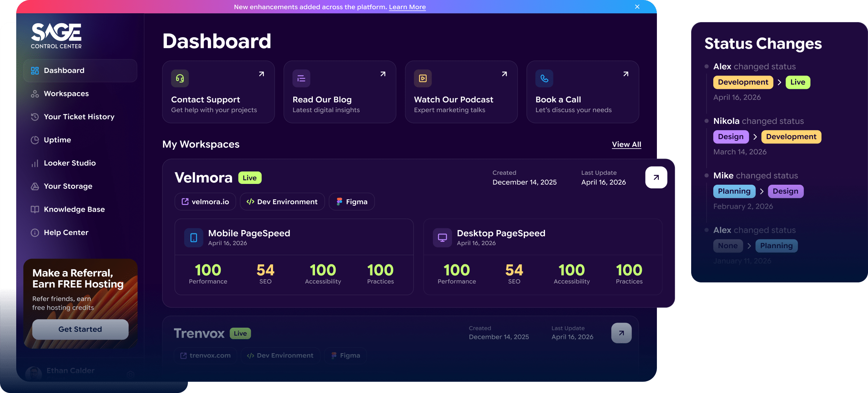The image size is (868, 393).
Task: Click Velmora's Last Update date April 16, 2026
Action: (603, 182)
